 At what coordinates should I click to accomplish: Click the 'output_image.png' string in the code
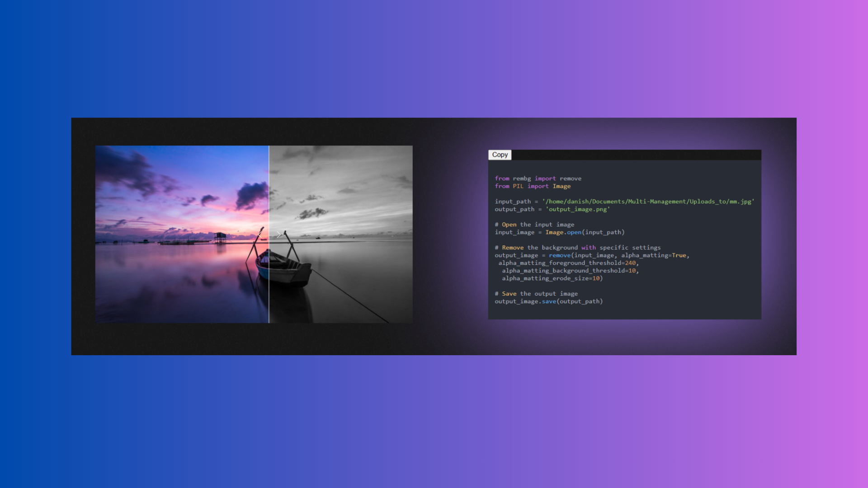pyautogui.click(x=577, y=209)
